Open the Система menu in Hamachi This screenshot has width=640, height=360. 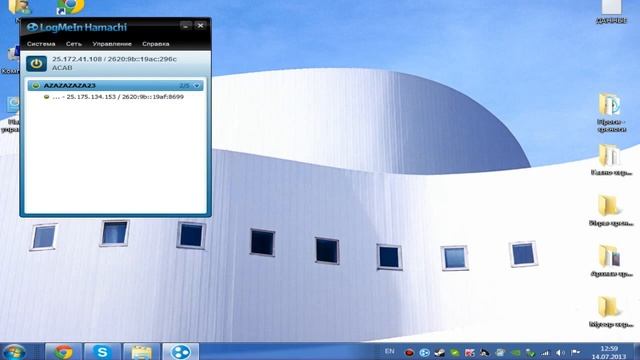(x=41, y=44)
